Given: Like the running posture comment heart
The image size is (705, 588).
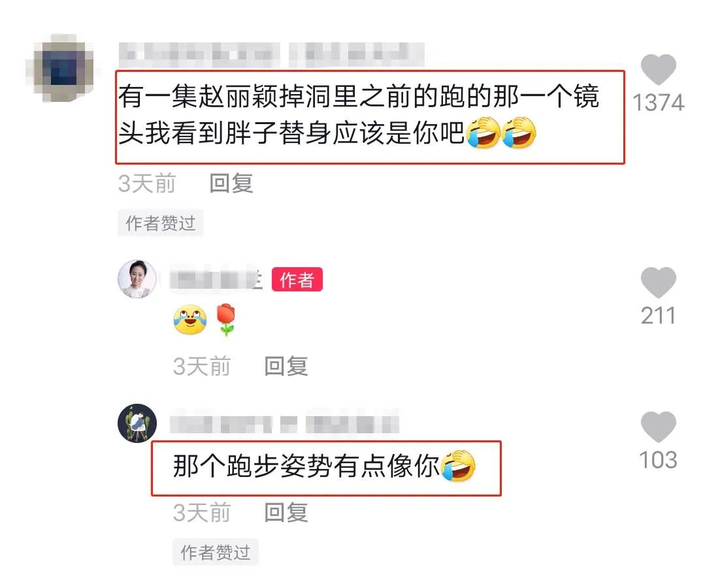Looking at the screenshot, I should pyautogui.click(x=658, y=427).
